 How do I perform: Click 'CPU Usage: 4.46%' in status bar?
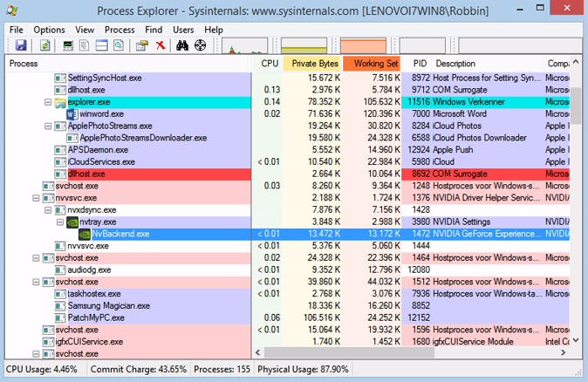coord(42,369)
